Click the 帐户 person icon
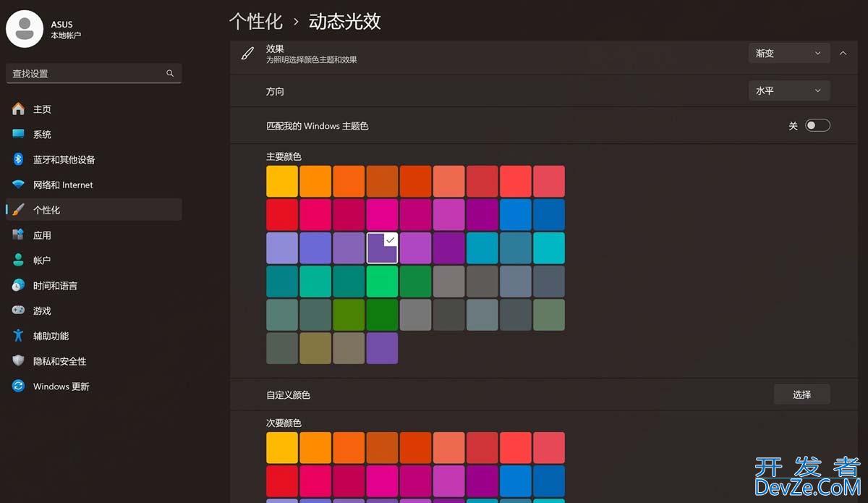The width and height of the screenshot is (868, 503). point(19,261)
